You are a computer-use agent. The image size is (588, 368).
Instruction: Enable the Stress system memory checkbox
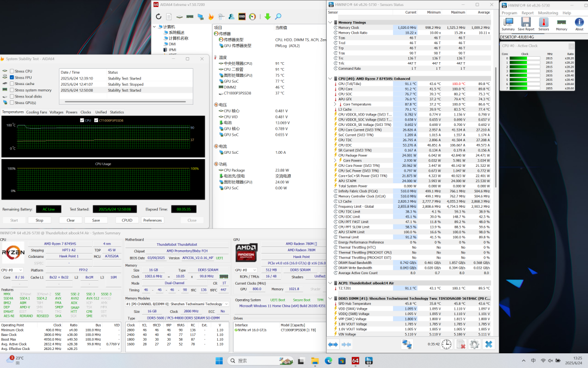click(12, 90)
